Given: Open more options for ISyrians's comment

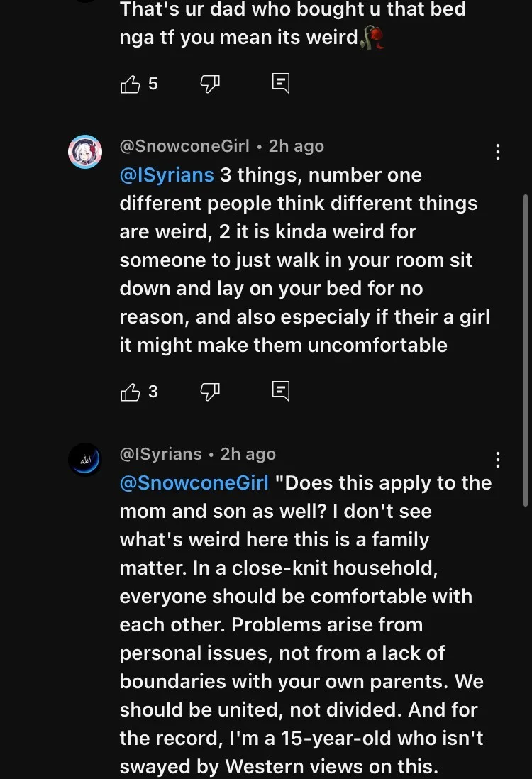Looking at the screenshot, I should tap(498, 460).
